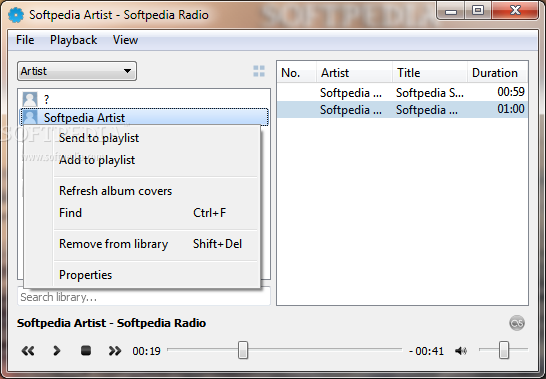Click the playback position slider handle
Image resolution: width=546 pixels, height=379 pixels.
pos(243,350)
